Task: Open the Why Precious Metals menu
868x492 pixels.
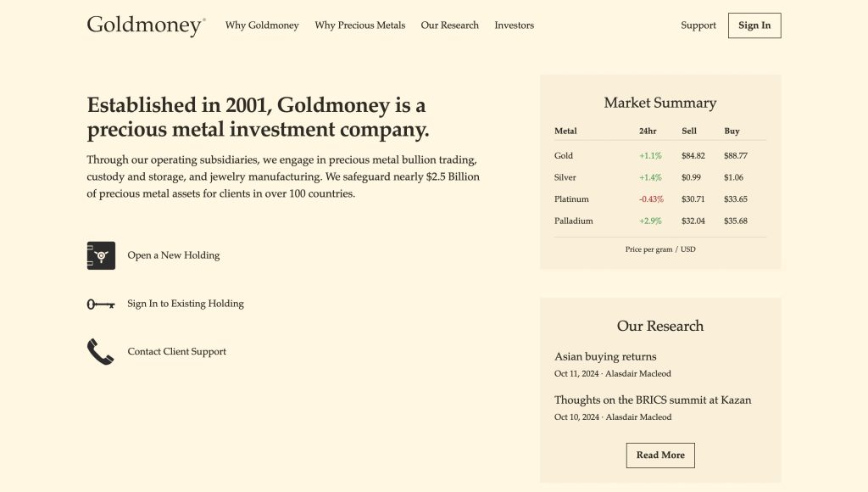Action: (x=359, y=25)
